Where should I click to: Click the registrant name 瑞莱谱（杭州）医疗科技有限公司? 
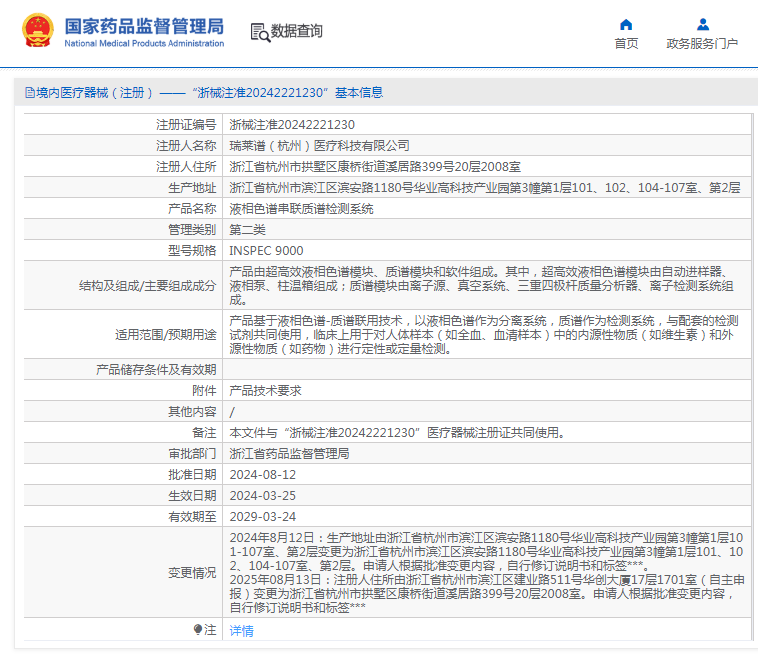coord(319,146)
